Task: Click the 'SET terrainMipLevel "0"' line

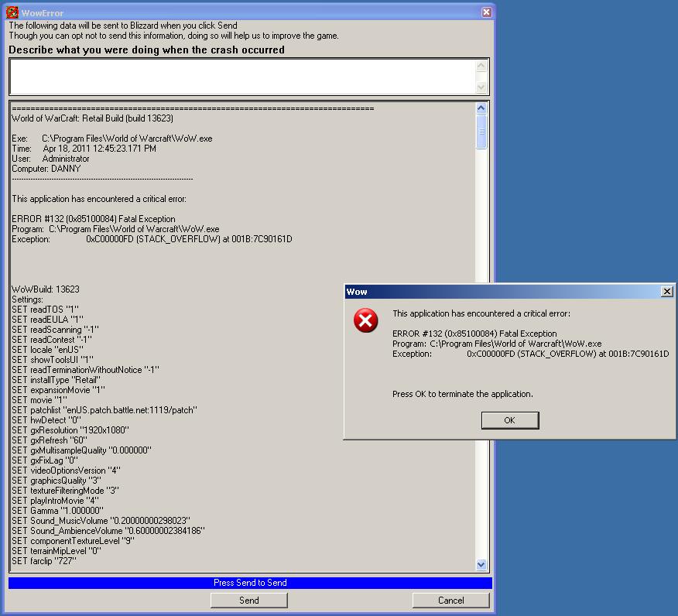Action: 56,551
